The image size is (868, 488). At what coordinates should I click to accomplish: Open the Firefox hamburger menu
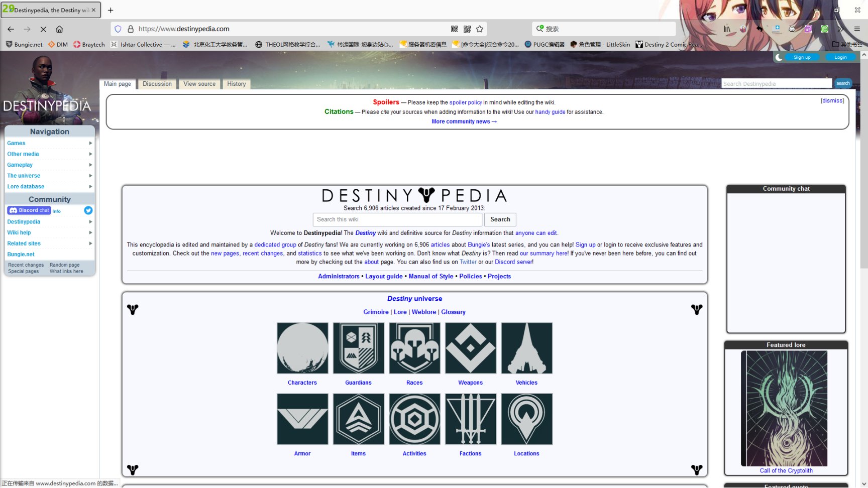(857, 29)
